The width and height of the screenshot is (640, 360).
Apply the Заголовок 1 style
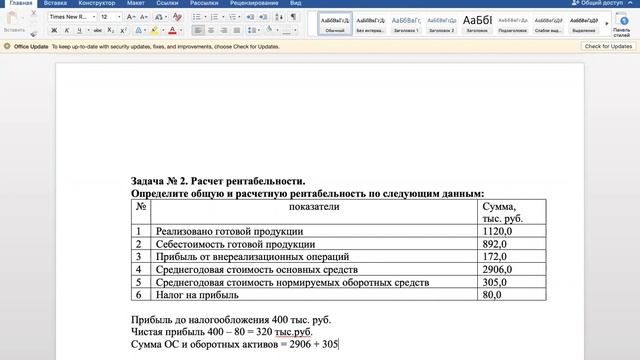coord(406,24)
